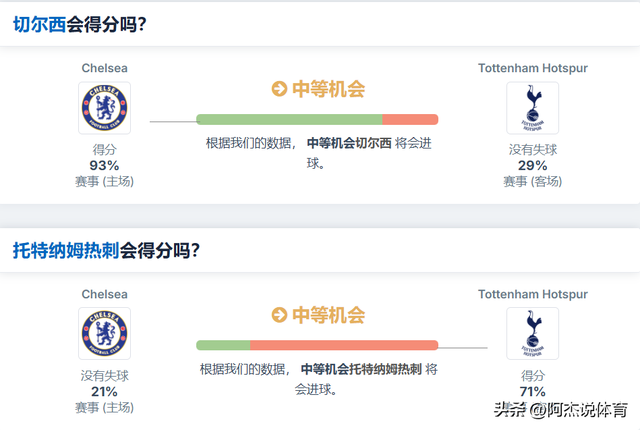Click the green part of the top chance bar

point(289,120)
